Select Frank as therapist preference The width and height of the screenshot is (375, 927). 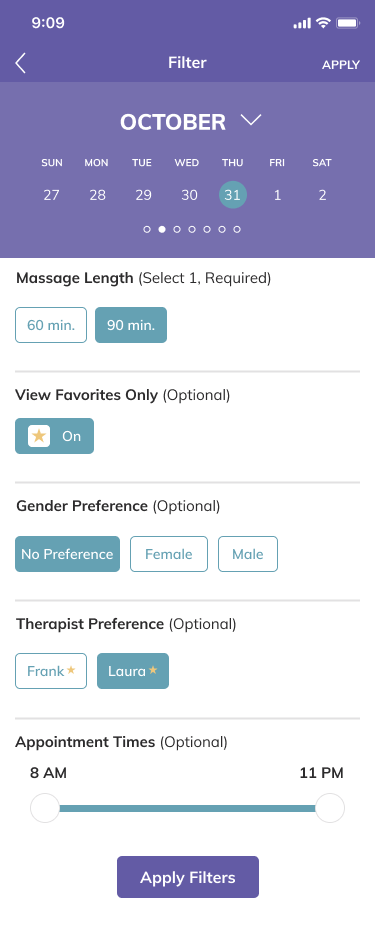coord(51,671)
